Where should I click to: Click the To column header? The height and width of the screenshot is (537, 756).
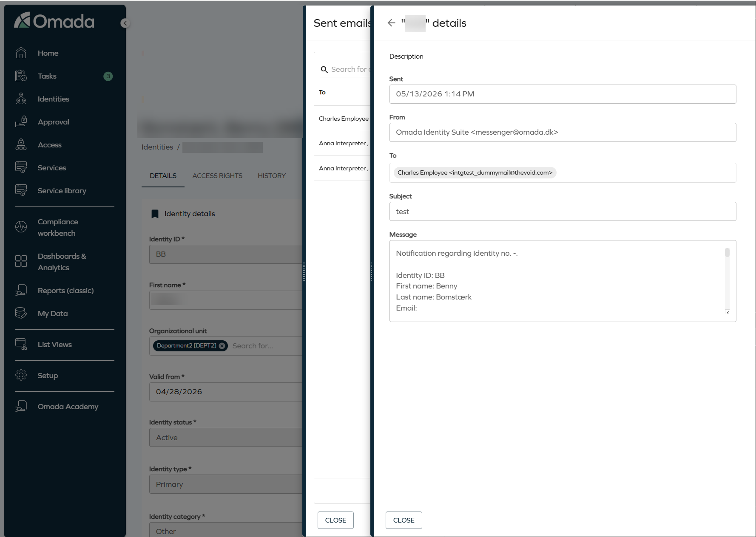click(x=322, y=92)
